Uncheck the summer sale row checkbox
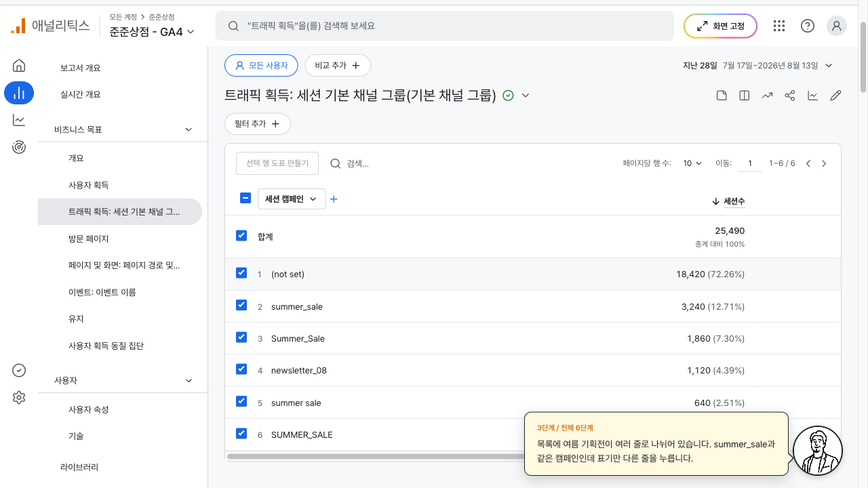The width and height of the screenshot is (868, 488). [241, 401]
